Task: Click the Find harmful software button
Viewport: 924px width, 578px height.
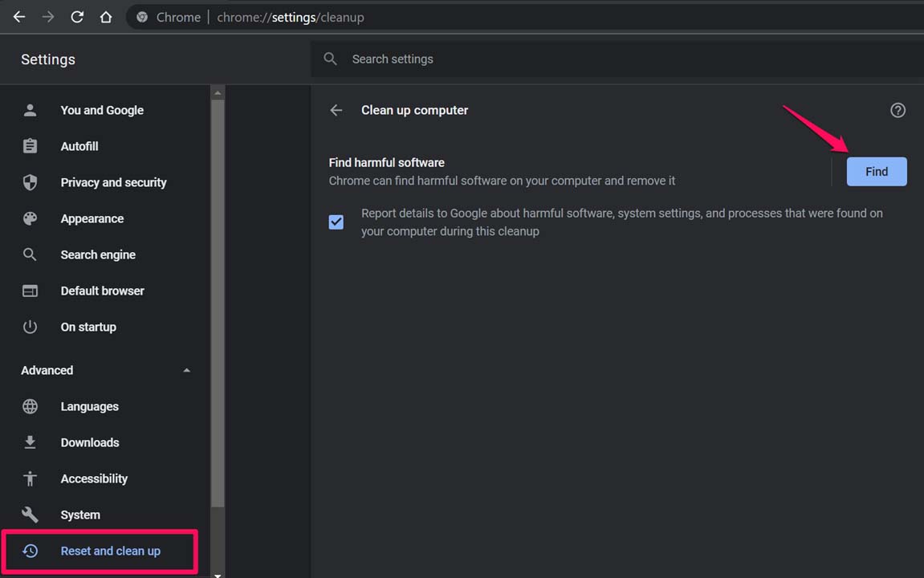Action: 876,171
